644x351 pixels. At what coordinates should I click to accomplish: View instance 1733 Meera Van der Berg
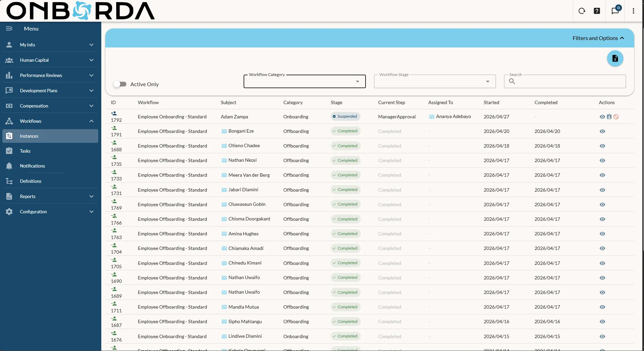click(602, 175)
